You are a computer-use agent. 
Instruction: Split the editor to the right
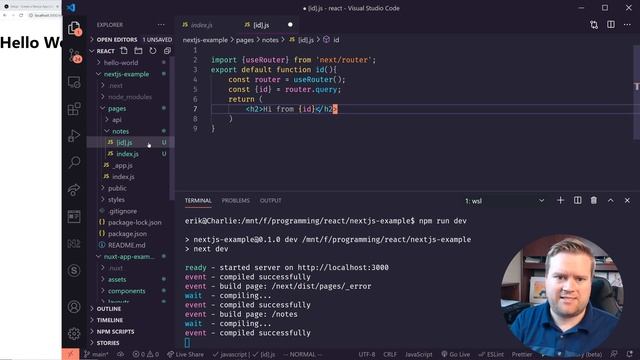[x=611, y=25]
